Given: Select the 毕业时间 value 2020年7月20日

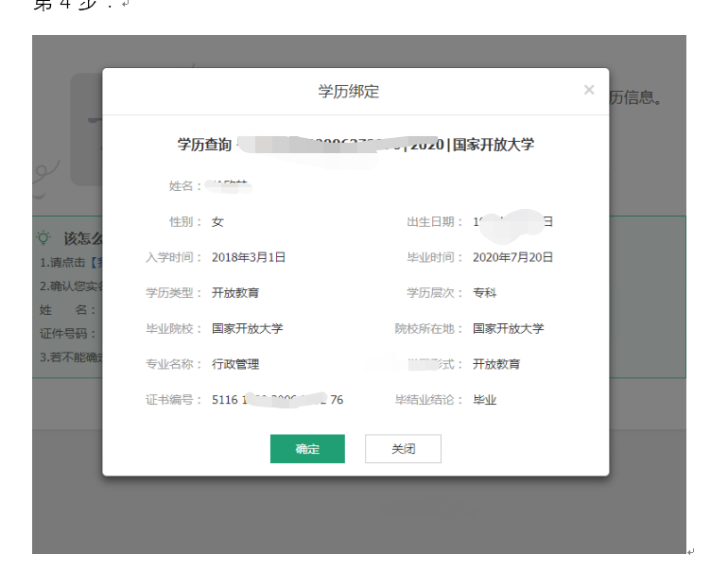Looking at the screenshot, I should 513,257.
